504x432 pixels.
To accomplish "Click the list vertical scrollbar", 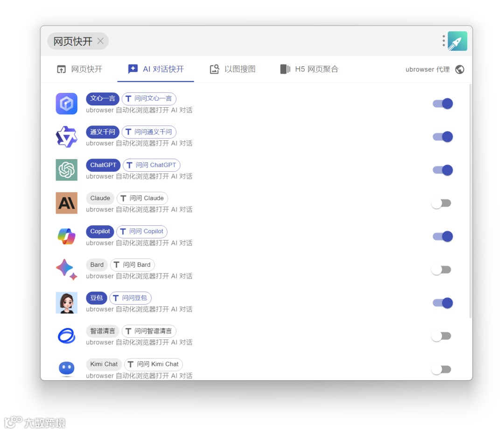I will (x=470, y=201).
